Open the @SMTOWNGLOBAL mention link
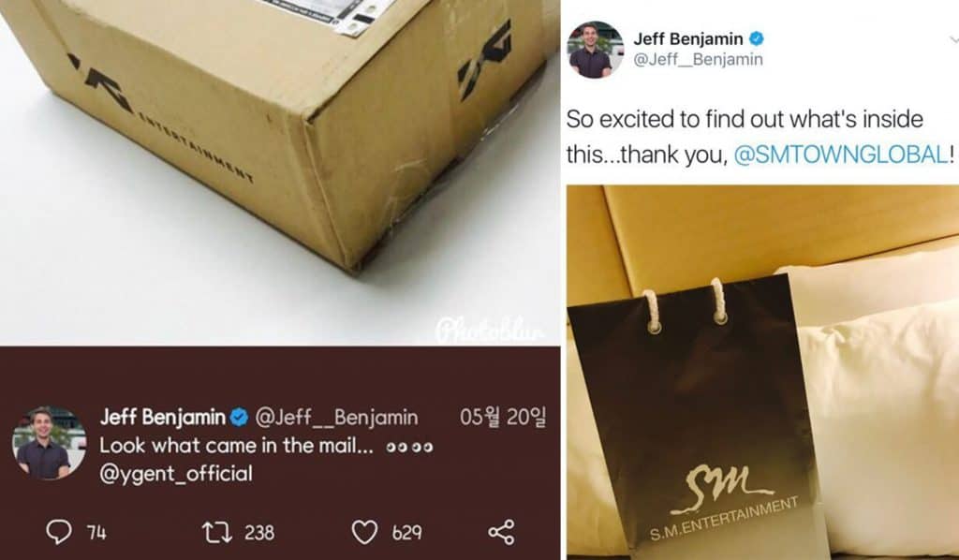This screenshot has height=560, width=959. (841, 155)
